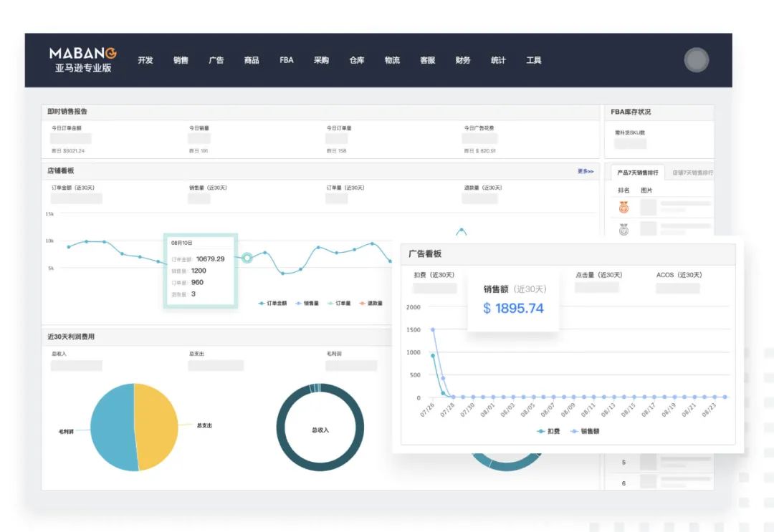This screenshot has height=532, width=774.
Task: Open the FBA menu in navigation
Action: click(x=287, y=60)
